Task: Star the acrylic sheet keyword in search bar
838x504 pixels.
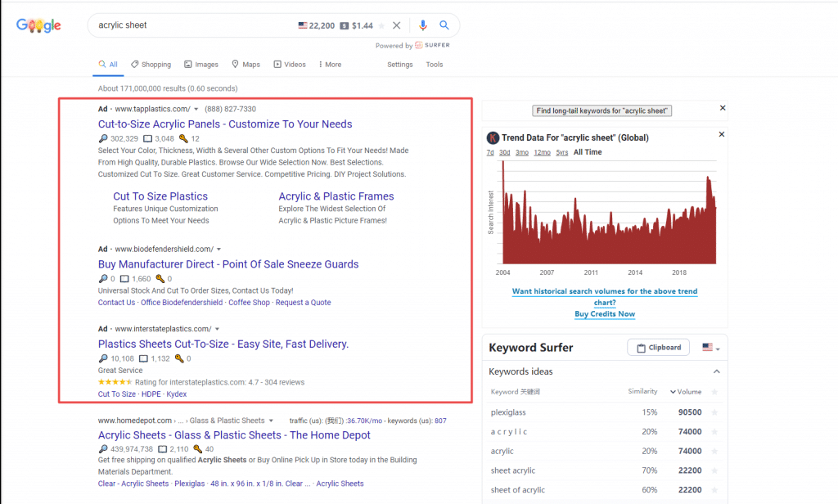Action: pyautogui.click(x=381, y=25)
